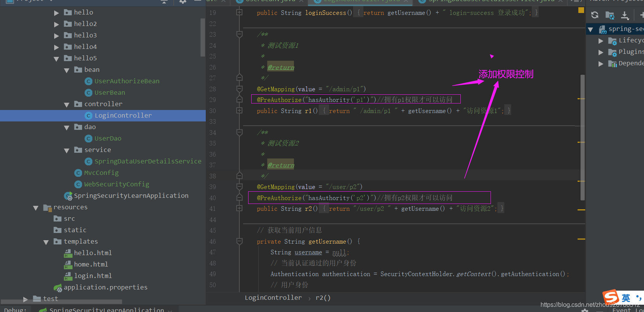Click the home.html file icon
The width and height of the screenshot is (644, 312).
(x=68, y=265)
